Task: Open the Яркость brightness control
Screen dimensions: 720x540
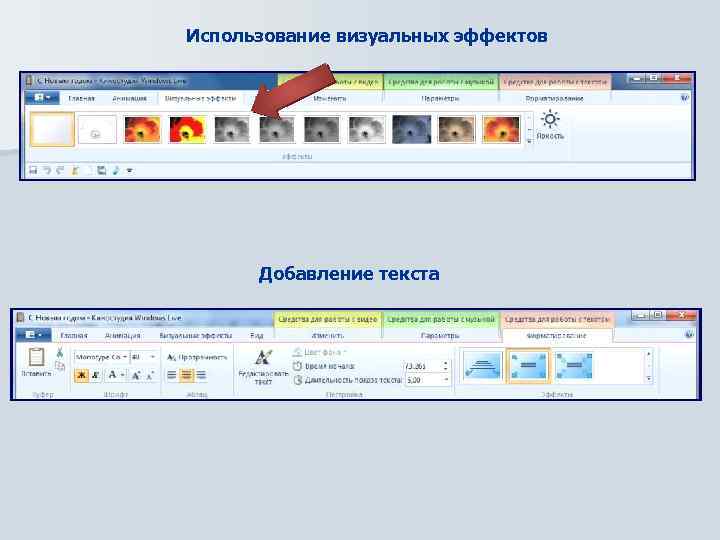Action: 550,125
